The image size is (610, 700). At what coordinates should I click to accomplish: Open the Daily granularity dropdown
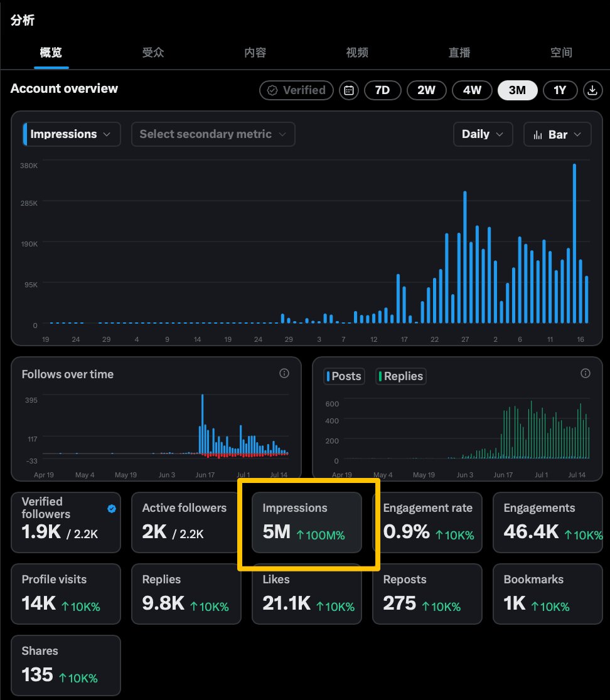(483, 134)
